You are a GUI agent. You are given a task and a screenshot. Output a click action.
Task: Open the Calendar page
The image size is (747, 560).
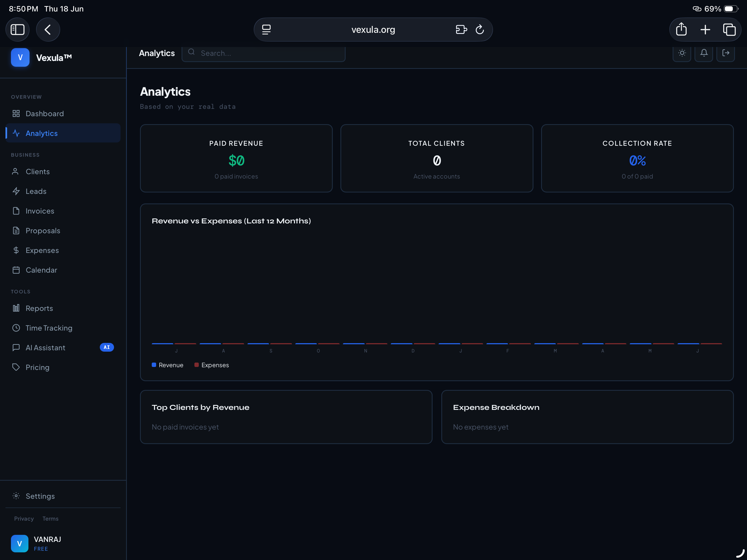pyautogui.click(x=63, y=270)
